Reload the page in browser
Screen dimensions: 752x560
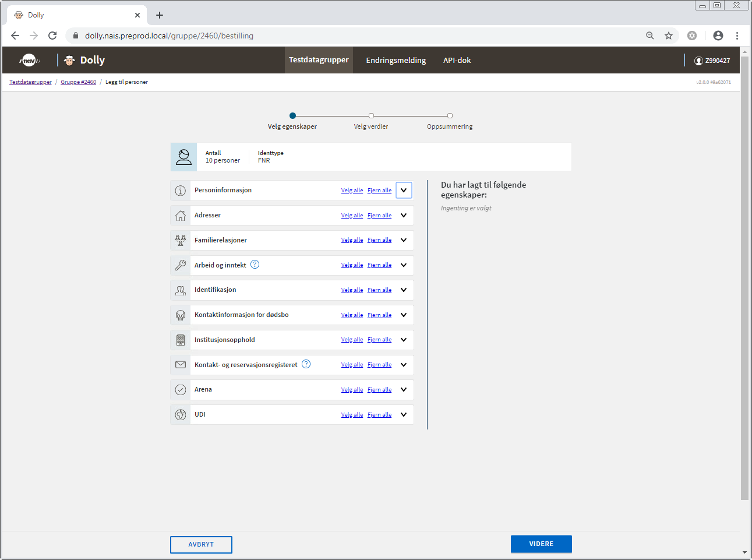(52, 36)
